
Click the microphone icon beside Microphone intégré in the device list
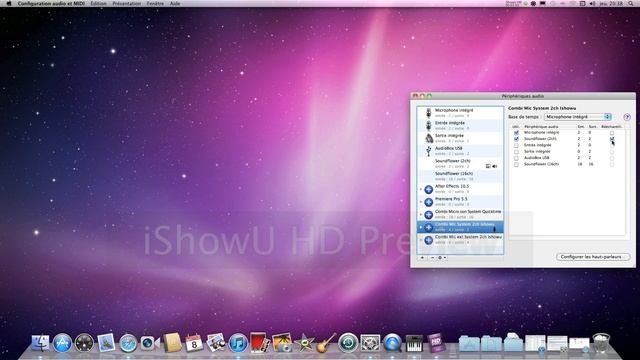[429, 113]
